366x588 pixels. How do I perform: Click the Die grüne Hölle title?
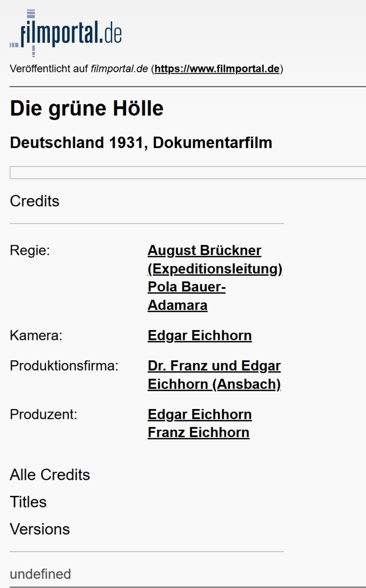coord(87,108)
